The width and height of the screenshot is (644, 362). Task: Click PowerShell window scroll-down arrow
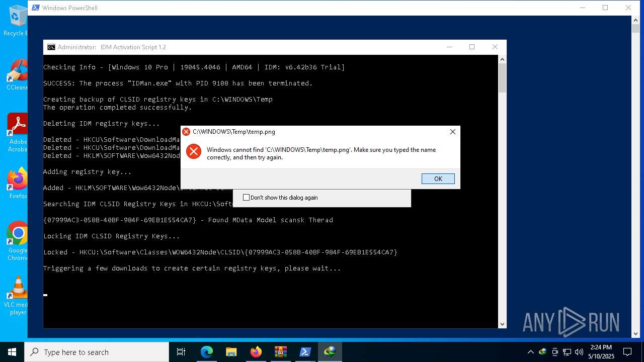point(635,333)
